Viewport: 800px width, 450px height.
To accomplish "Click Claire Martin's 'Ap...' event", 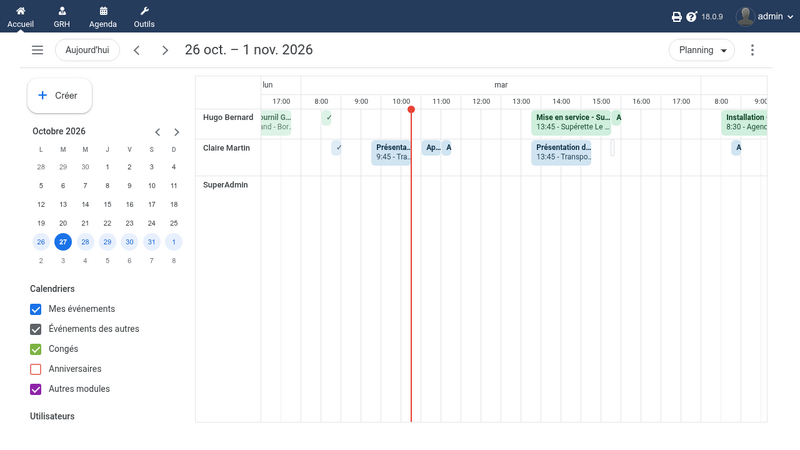I will (431, 147).
